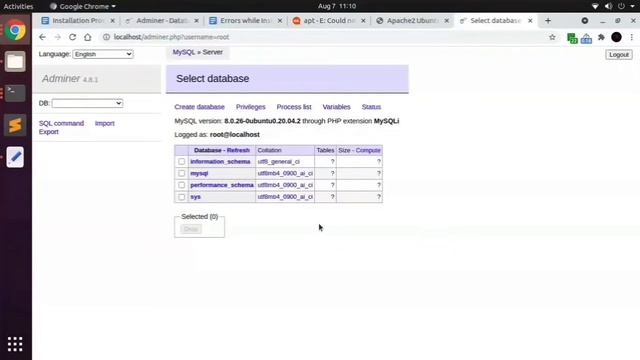Open the Extensions puzzle menu

tap(601, 37)
